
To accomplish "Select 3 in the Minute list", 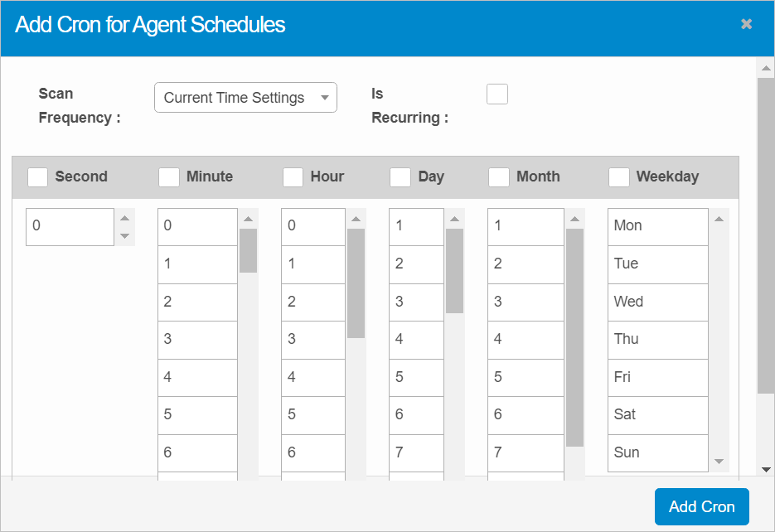I will point(197,340).
